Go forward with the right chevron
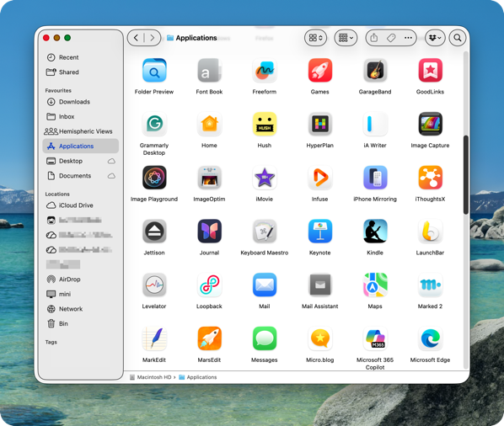 point(153,38)
